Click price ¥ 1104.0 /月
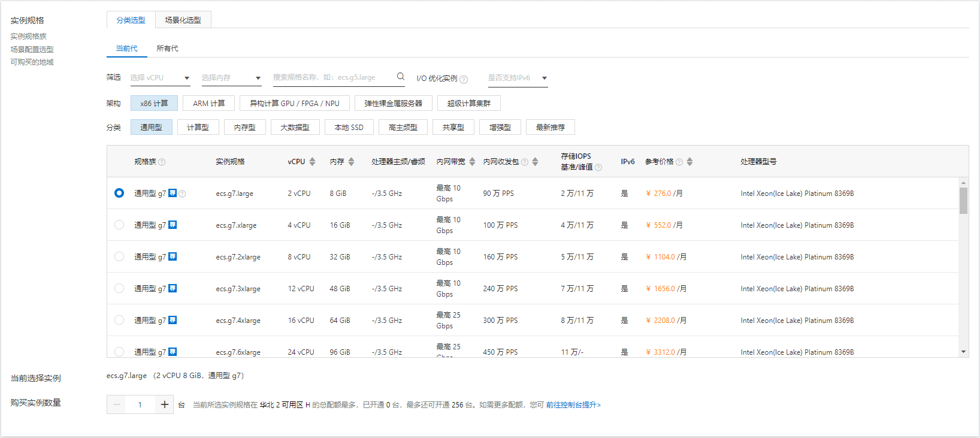The width and height of the screenshot is (980, 438). coord(666,257)
